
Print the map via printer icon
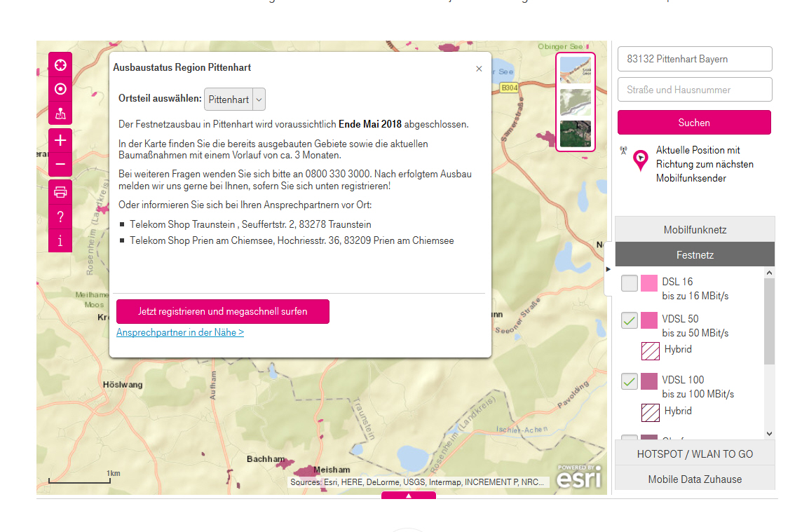point(60,193)
